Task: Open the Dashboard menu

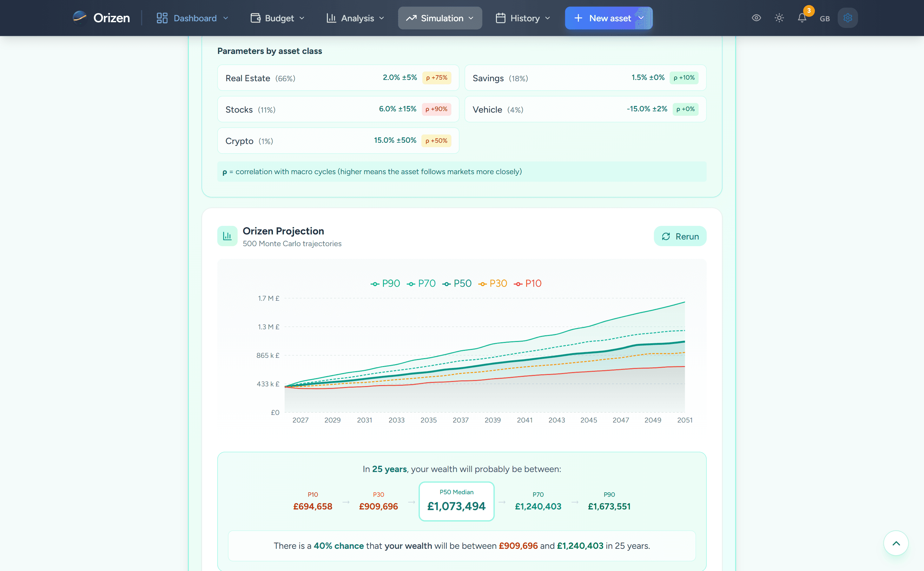Action: click(192, 18)
